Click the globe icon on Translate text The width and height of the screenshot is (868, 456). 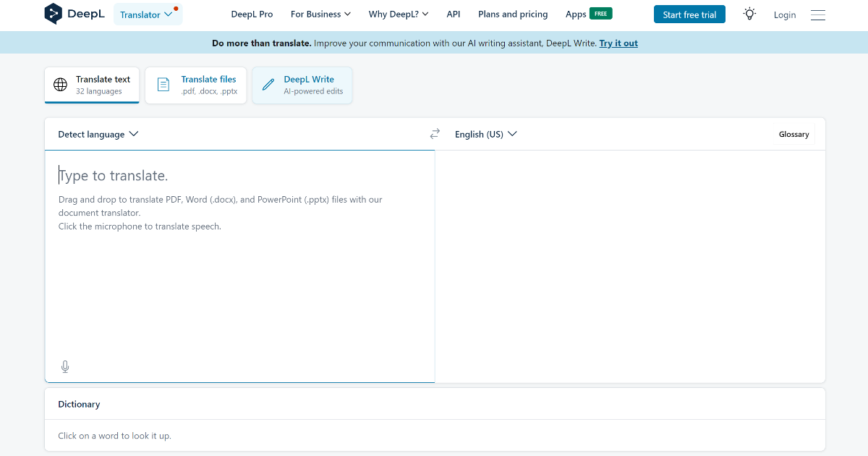coord(60,85)
